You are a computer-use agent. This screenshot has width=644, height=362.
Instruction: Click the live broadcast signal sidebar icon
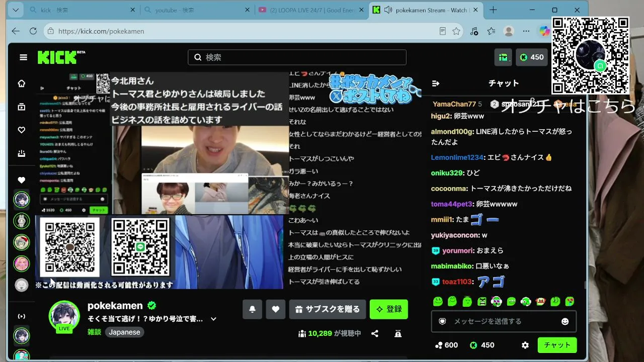[x=22, y=316]
